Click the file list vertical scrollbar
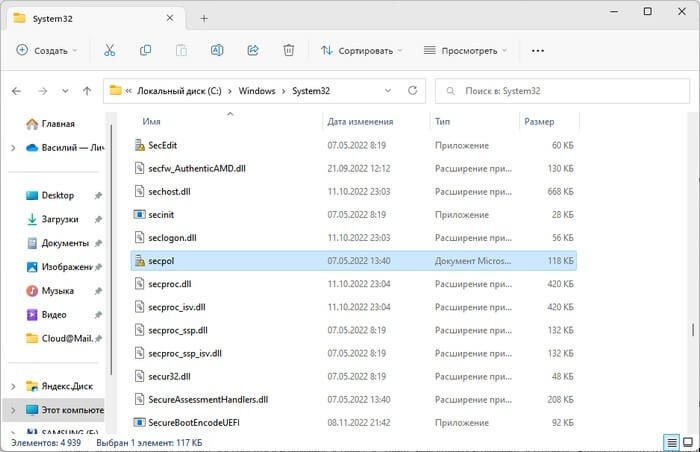The width and height of the screenshot is (700, 452). pyautogui.click(x=693, y=330)
